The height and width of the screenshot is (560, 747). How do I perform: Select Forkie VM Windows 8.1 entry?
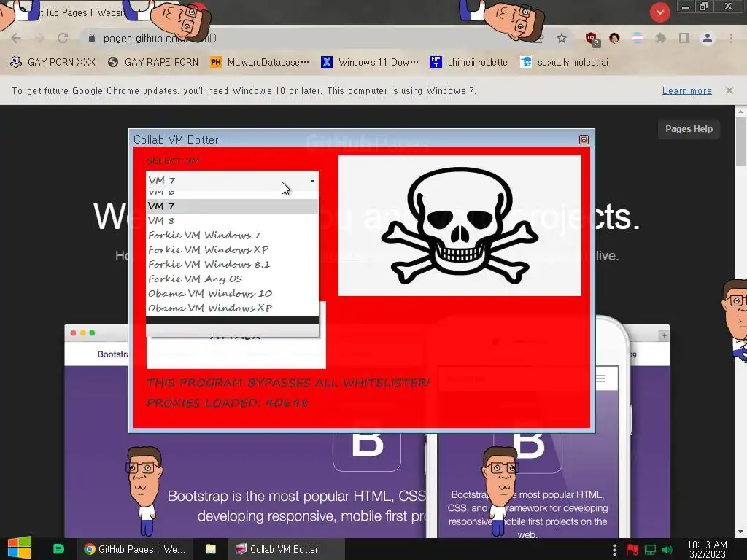click(x=232, y=264)
